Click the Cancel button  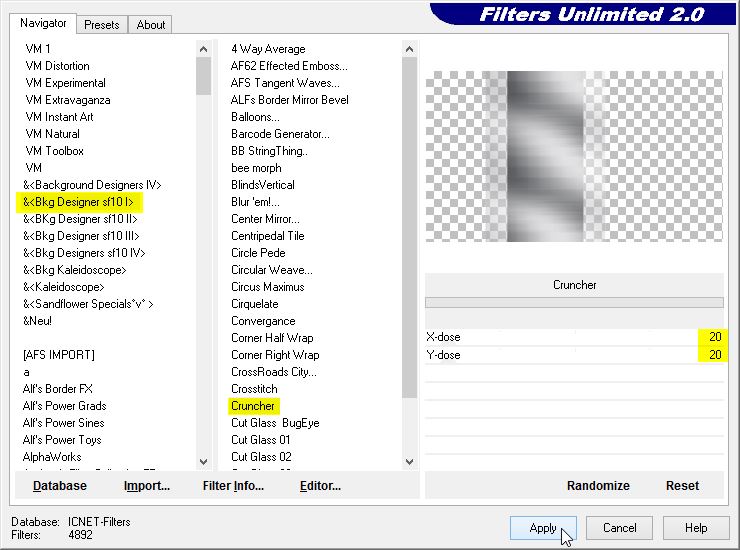tap(619, 528)
